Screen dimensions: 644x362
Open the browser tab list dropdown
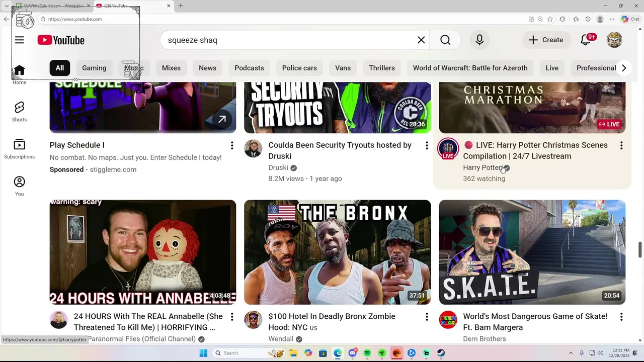click(6, 6)
